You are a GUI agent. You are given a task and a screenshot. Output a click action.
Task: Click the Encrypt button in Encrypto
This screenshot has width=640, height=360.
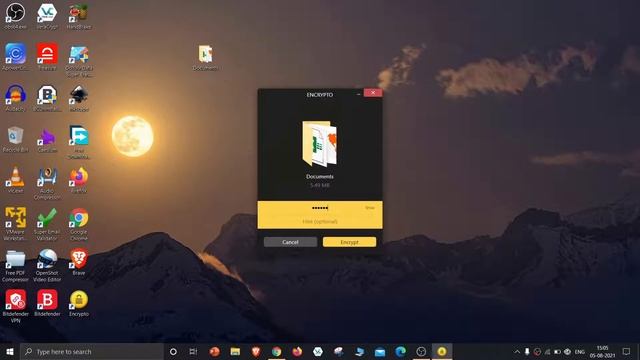pos(349,242)
